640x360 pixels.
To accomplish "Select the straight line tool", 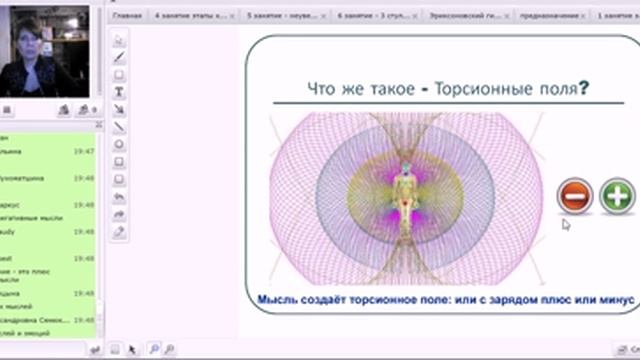I will (x=119, y=127).
